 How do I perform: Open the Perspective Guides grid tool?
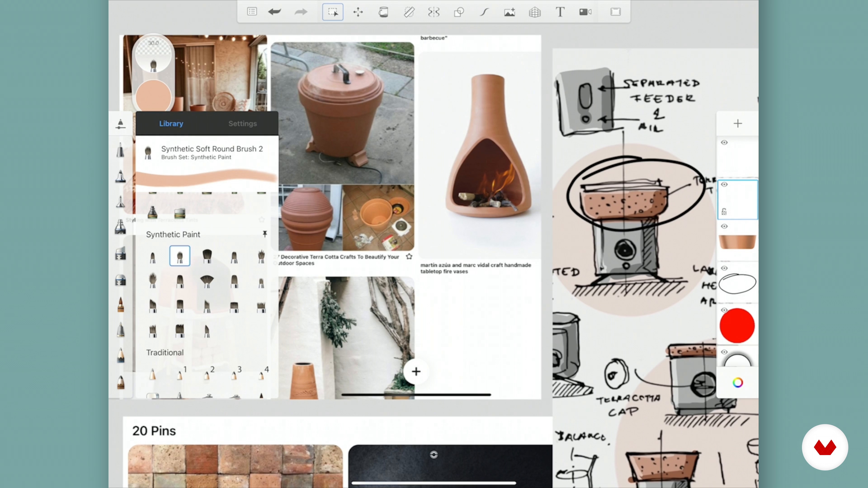(535, 12)
